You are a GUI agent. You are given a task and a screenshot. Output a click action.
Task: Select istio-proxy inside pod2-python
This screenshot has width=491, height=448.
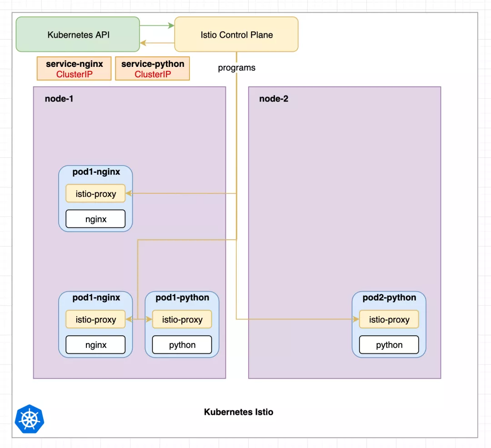pyautogui.click(x=389, y=319)
